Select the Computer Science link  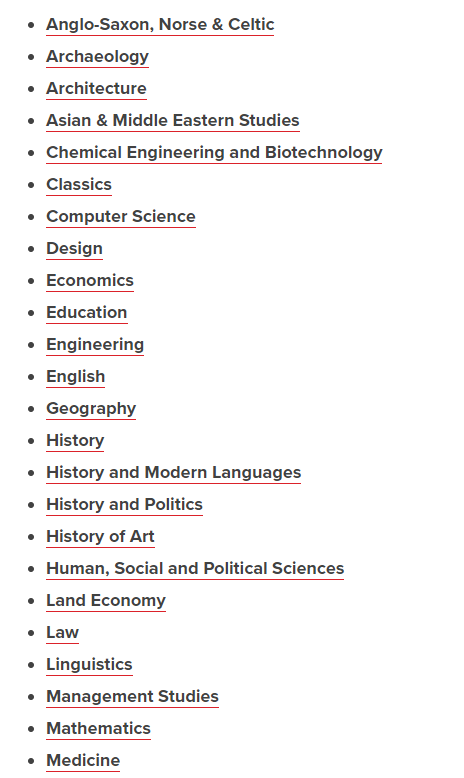point(121,216)
